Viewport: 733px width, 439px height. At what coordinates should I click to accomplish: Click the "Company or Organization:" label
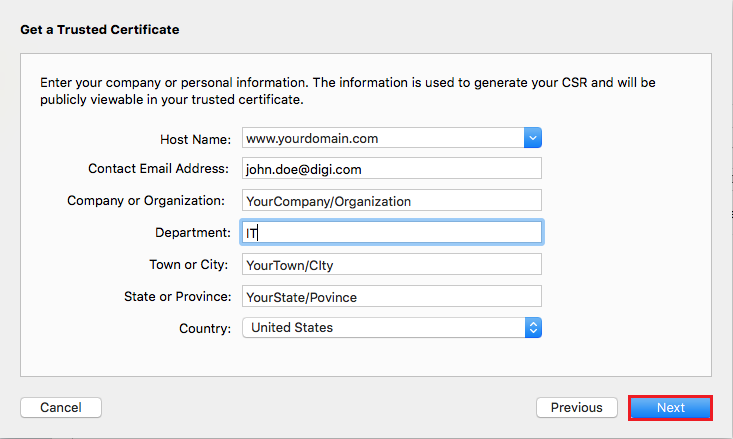(x=145, y=201)
